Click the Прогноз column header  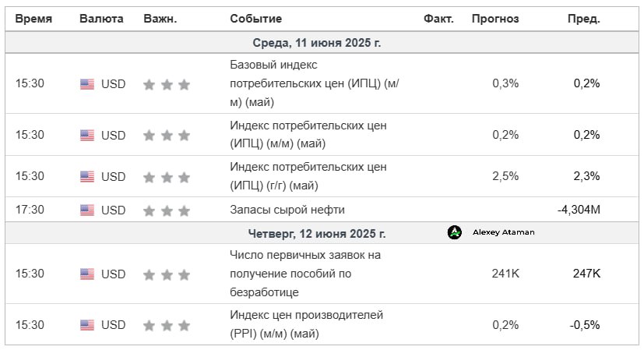pyautogui.click(x=494, y=19)
